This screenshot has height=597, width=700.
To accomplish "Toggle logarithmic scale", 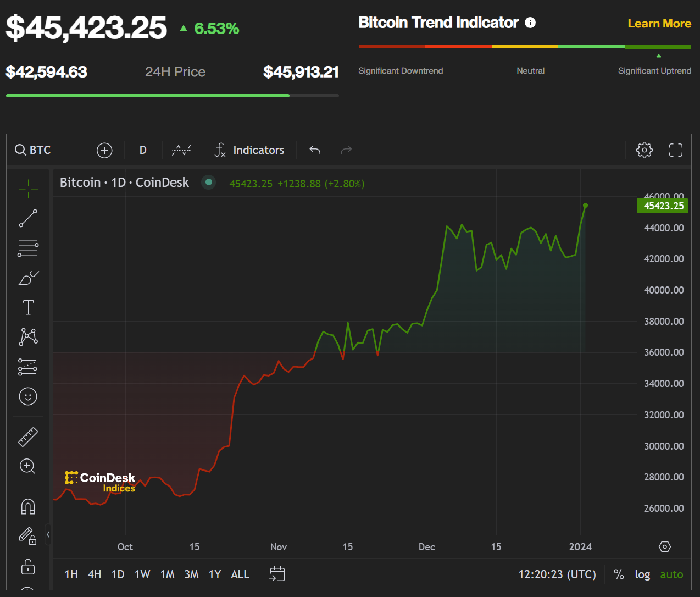I will tap(642, 574).
